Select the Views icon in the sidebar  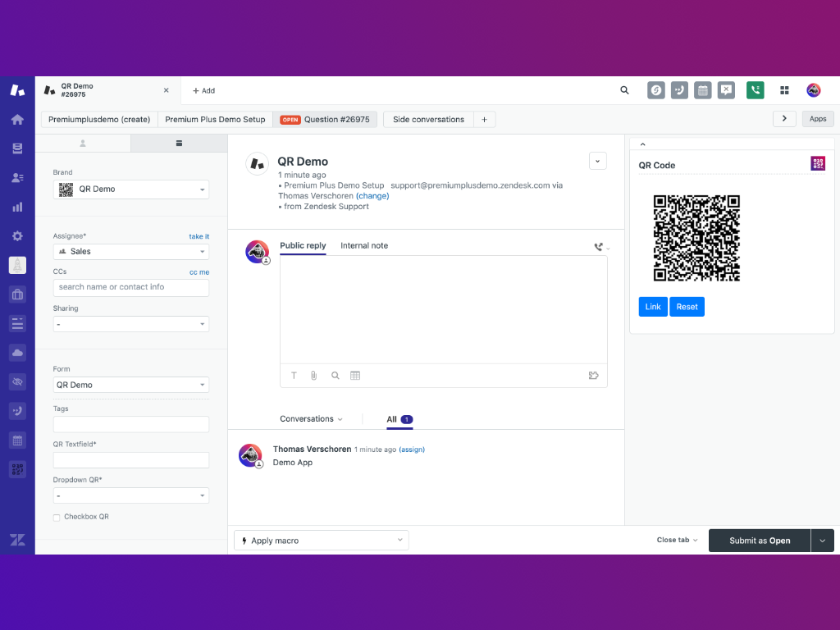coord(17,148)
